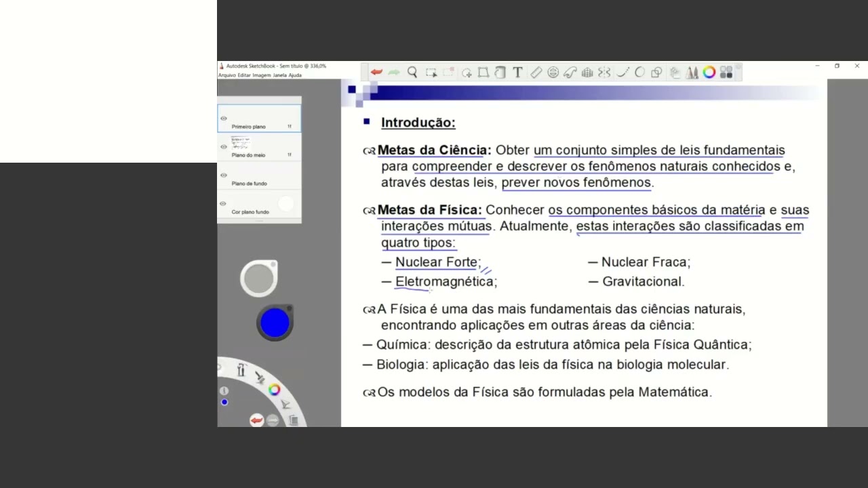Click the Plano do meio layer thumbnail
This screenshot has height=488, width=868.
241,143
